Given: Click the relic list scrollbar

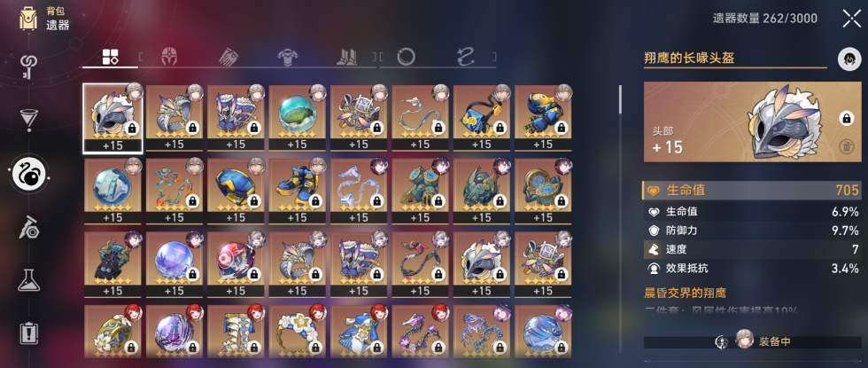Looking at the screenshot, I should click(620, 99).
